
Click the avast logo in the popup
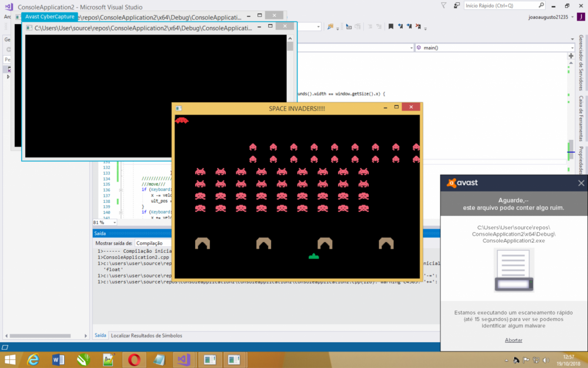click(x=462, y=183)
